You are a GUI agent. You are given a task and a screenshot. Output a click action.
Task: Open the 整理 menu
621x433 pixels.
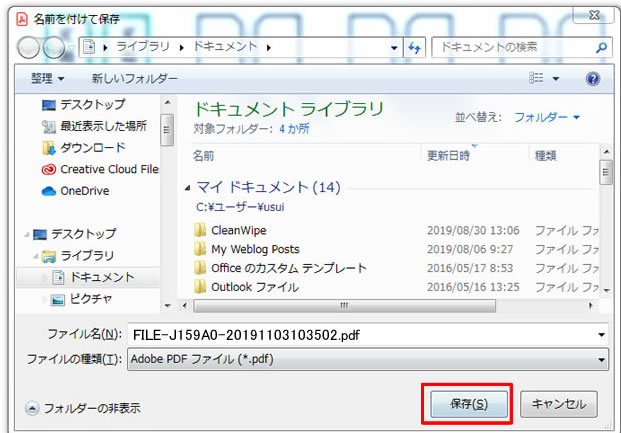pos(47,78)
